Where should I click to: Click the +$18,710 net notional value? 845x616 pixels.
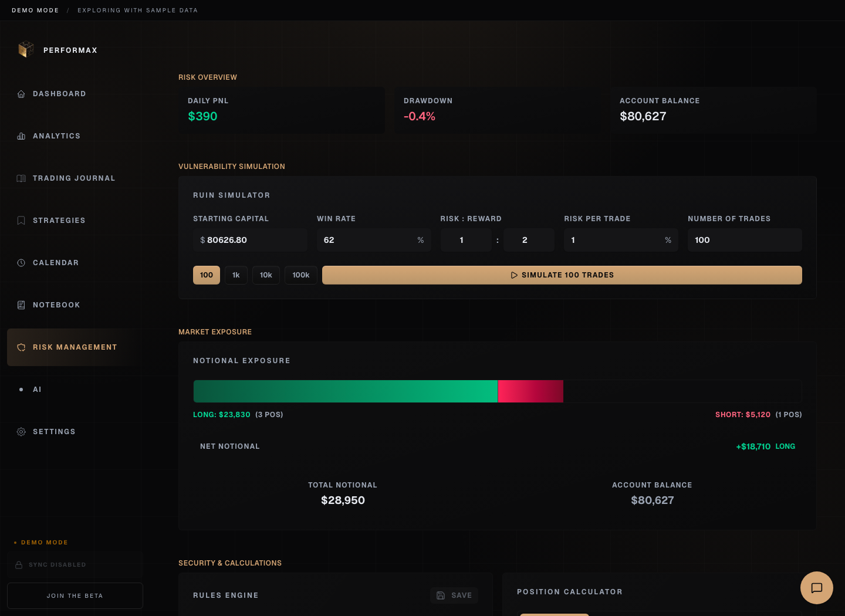tap(753, 446)
